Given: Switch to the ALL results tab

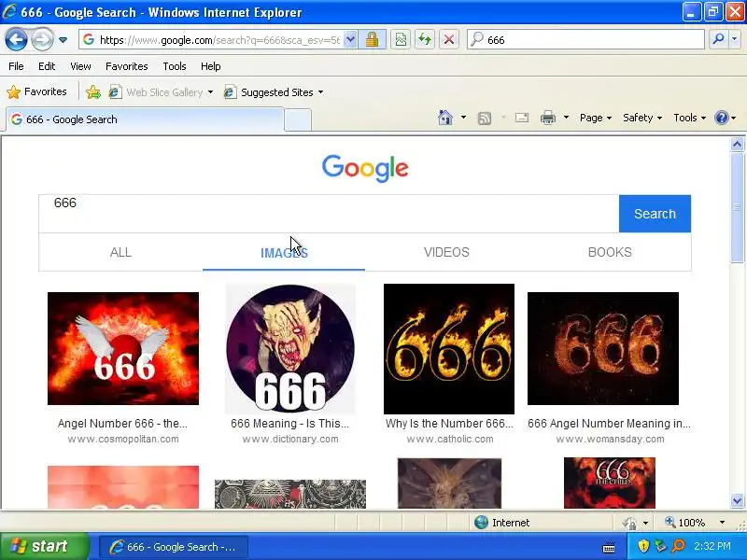Looking at the screenshot, I should (120, 252).
